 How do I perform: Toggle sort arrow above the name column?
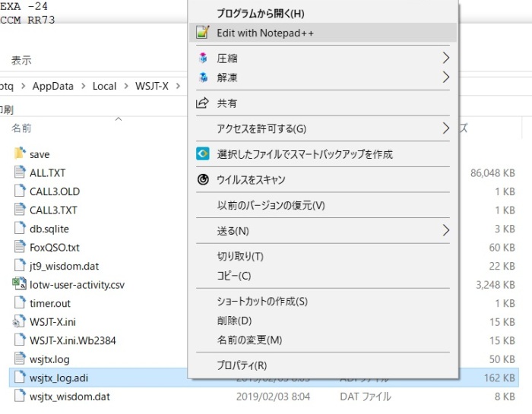coord(119,119)
